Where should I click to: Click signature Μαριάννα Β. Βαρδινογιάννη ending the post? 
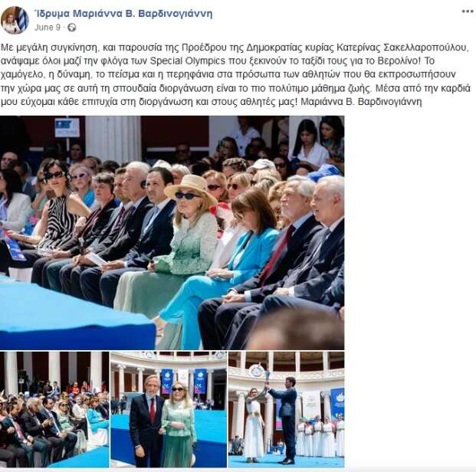point(361,102)
